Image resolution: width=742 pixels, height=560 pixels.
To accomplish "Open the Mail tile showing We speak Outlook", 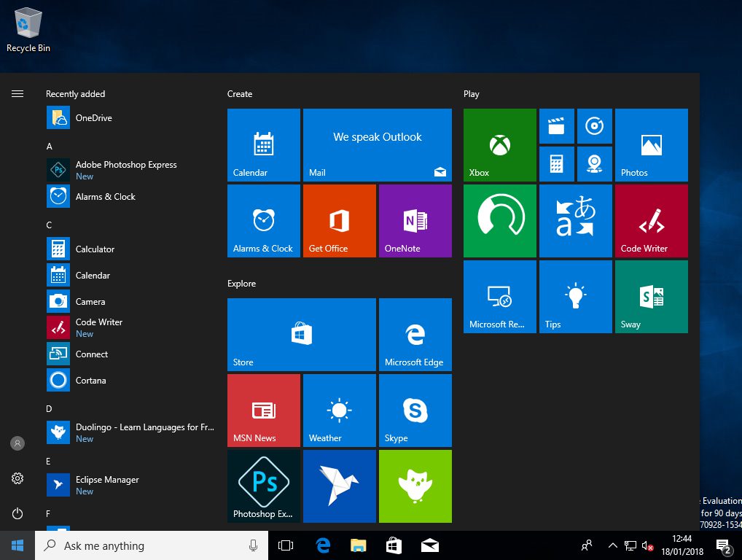I will coord(377,145).
